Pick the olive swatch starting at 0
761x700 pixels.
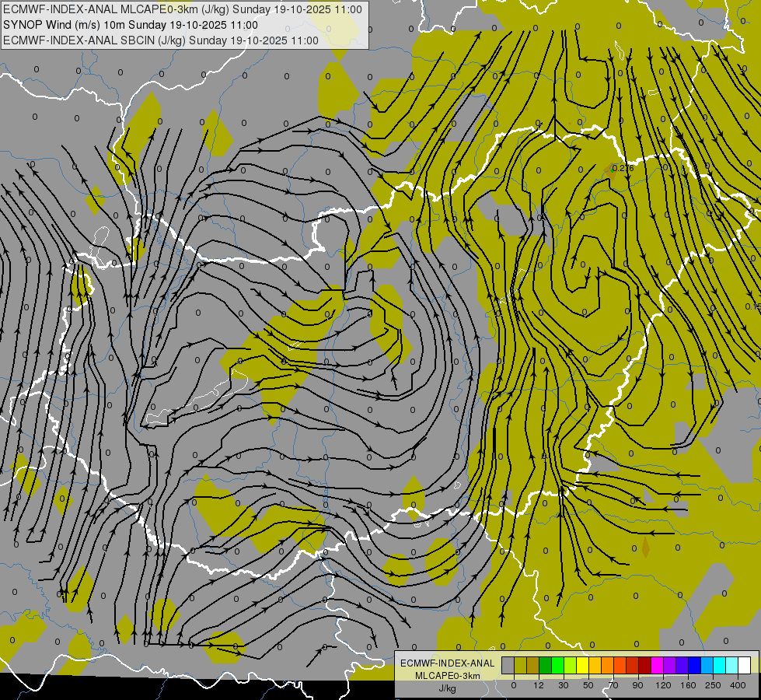(x=520, y=665)
